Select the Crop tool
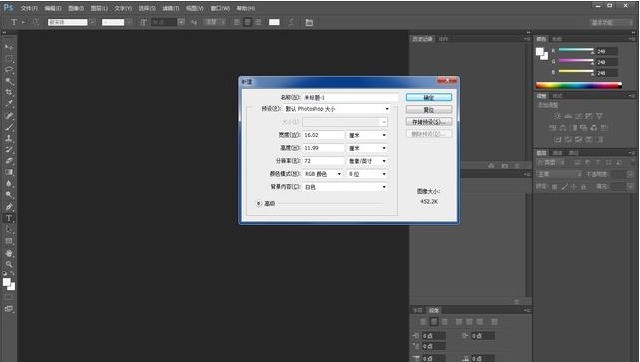The width and height of the screenshot is (640, 362). click(9, 93)
